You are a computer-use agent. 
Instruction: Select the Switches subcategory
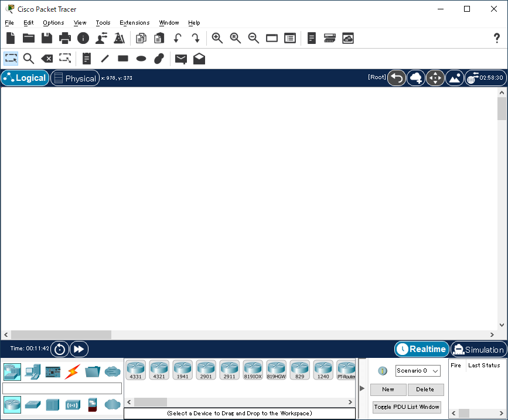(x=33, y=404)
